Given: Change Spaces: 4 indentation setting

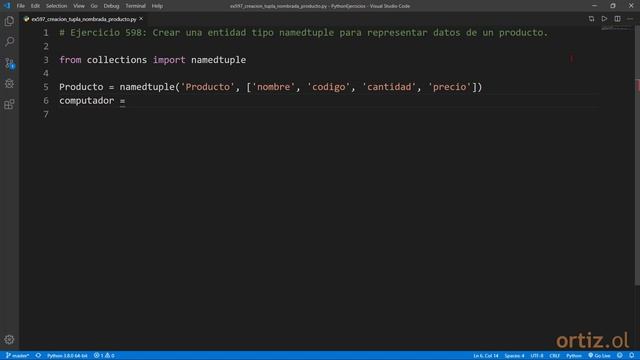Looking at the screenshot, I should (514, 356).
